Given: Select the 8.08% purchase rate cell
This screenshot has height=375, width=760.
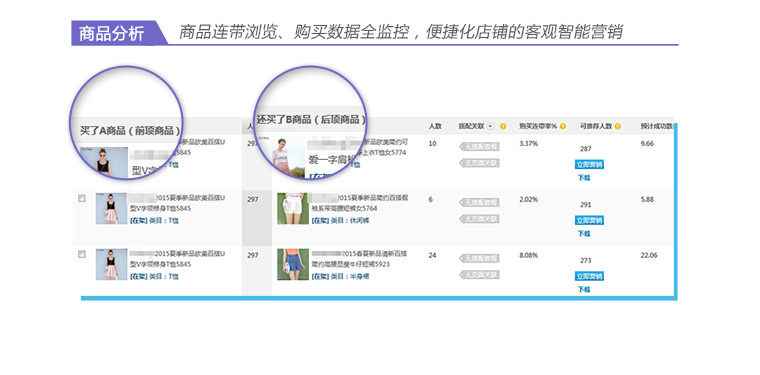Looking at the screenshot, I should [528, 255].
